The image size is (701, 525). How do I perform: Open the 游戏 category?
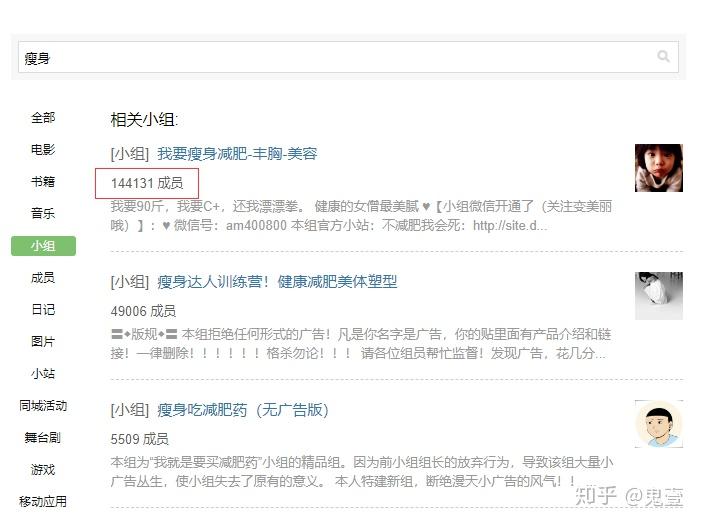coord(43,470)
